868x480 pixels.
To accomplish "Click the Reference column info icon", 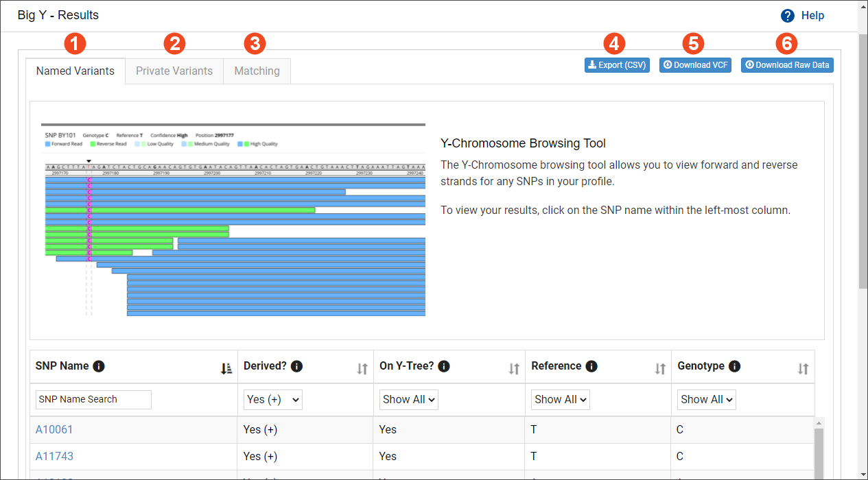I will tap(591, 366).
